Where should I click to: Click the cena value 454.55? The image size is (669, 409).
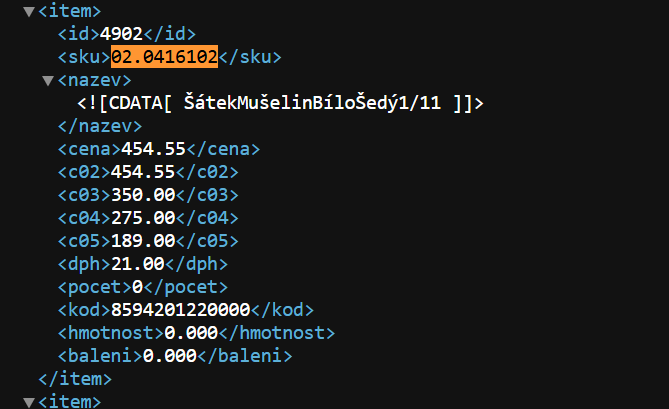(154, 149)
